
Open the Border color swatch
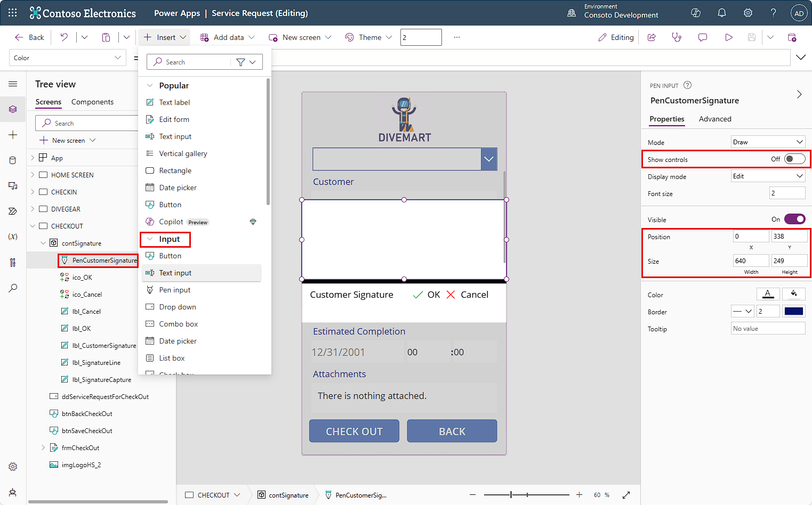point(794,311)
